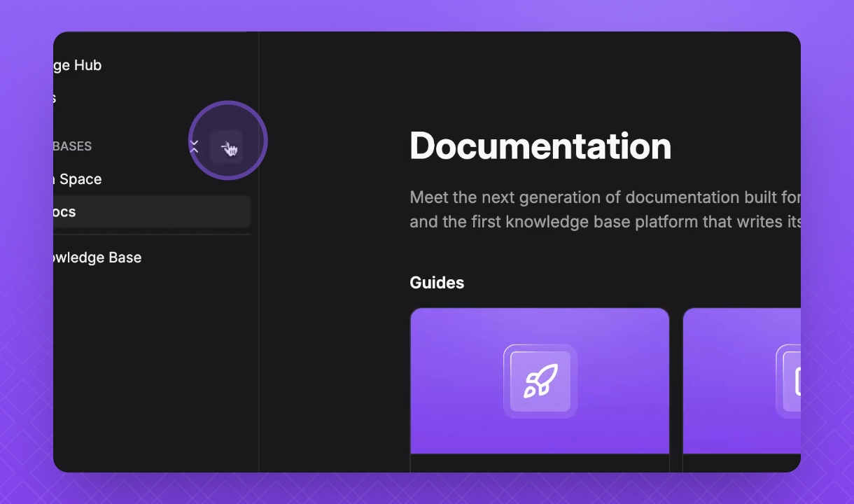Open the Hub item in the sidebar
This screenshot has width=854, height=504.
coord(78,65)
